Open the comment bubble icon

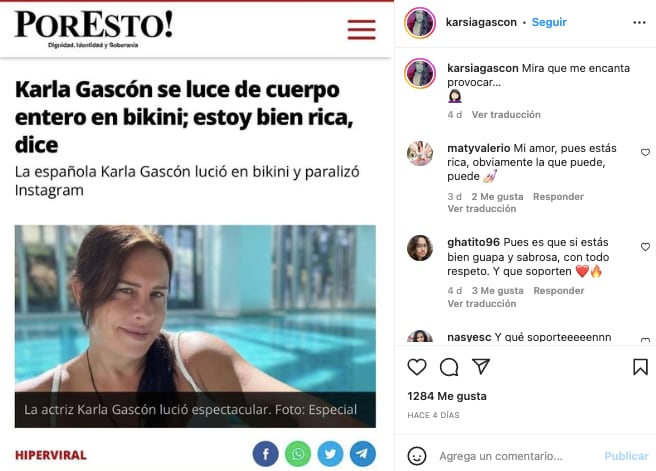pos(449,367)
